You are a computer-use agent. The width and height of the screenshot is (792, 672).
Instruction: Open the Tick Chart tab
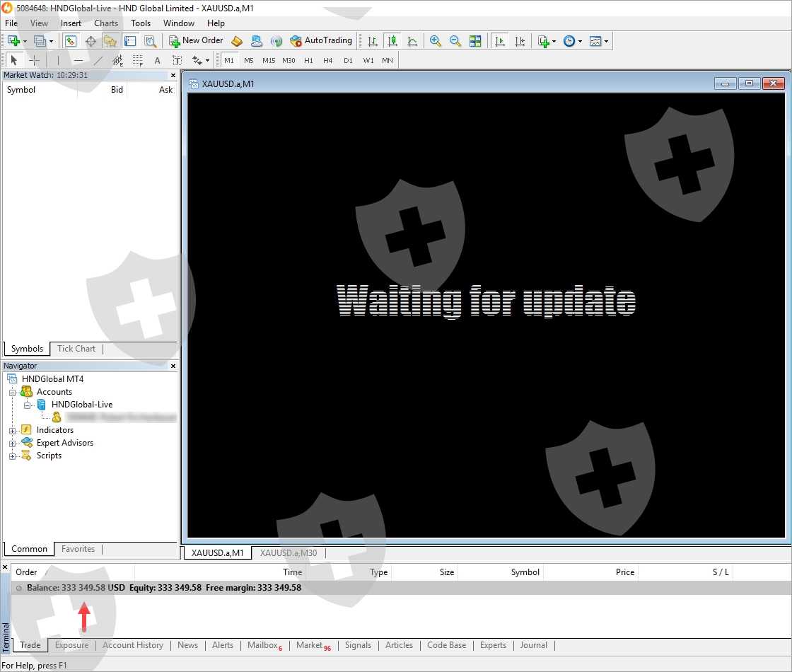click(x=76, y=349)
